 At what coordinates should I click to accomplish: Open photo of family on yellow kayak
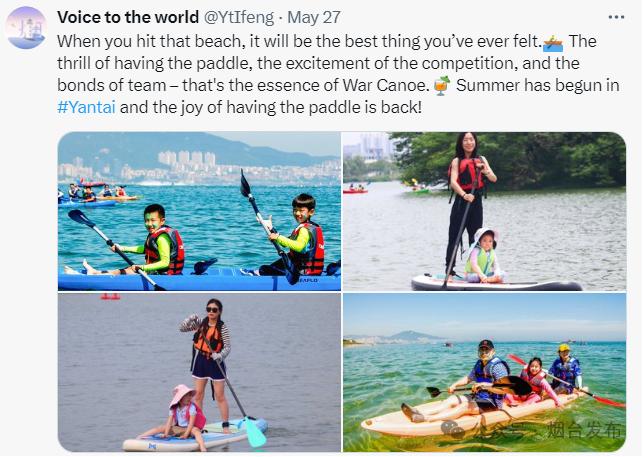click(484, 372)
